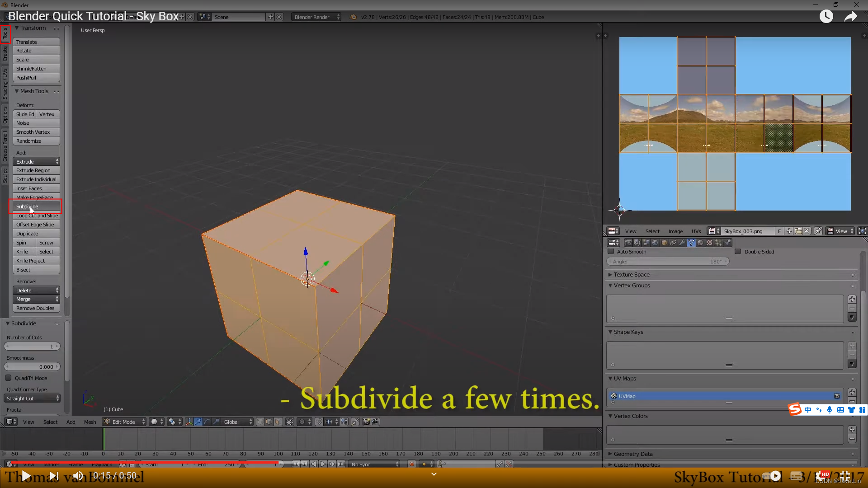Switch to edge select mode icon

point(269,422)
